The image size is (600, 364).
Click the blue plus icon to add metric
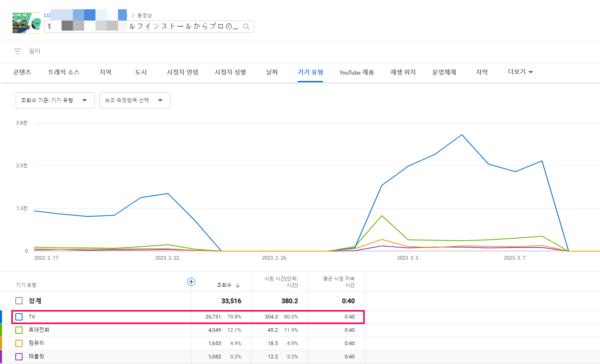(x=191, y=282)
